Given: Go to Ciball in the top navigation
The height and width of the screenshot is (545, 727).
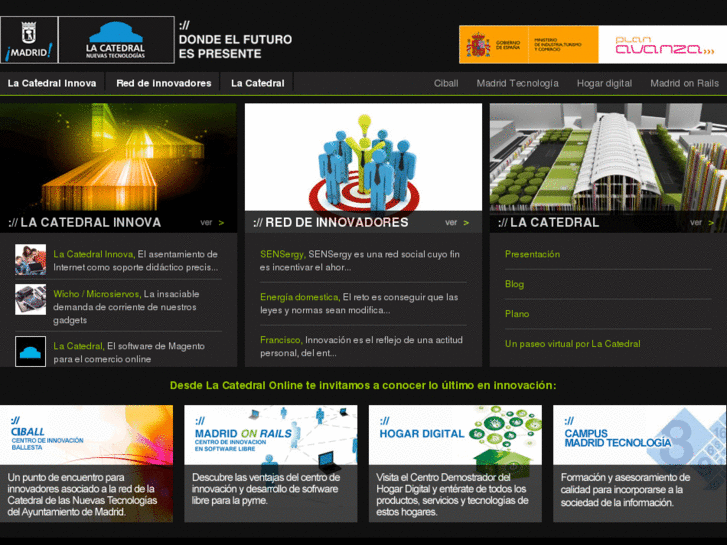Looking at the screenshot, I should (446, 83).
